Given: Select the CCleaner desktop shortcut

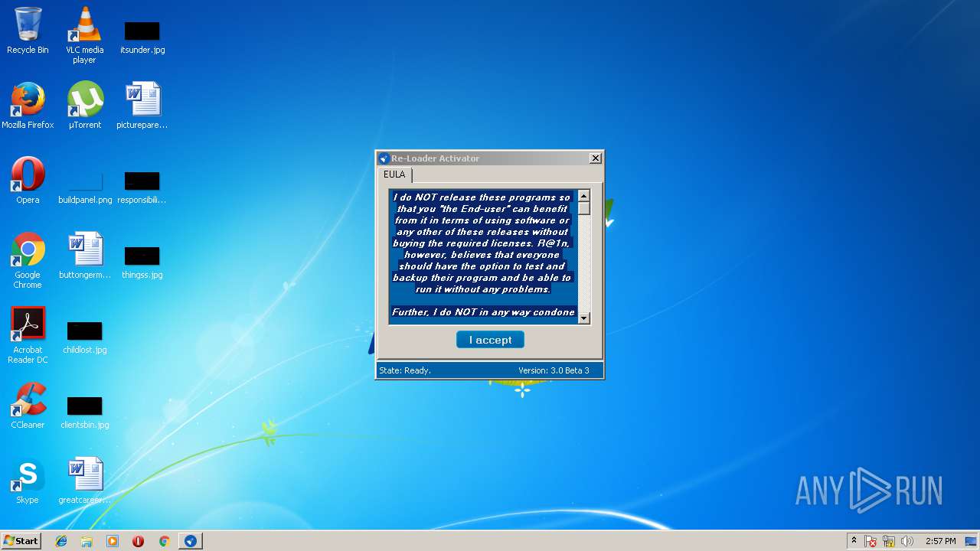Looking at the screenshot, I should pos(28,406).
